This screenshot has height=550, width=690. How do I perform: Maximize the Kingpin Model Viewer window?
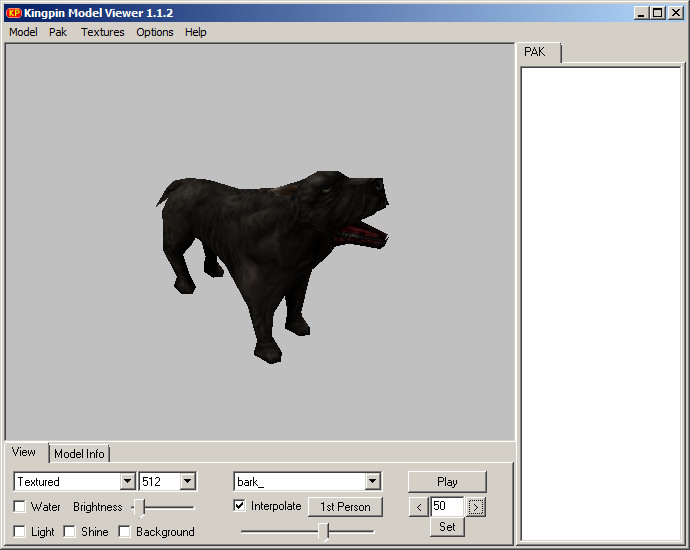click(x=657, y=13)
